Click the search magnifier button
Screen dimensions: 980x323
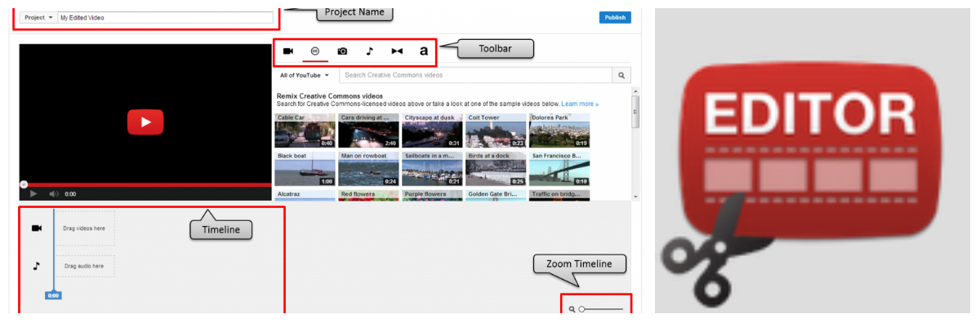[x=622, y=75]
